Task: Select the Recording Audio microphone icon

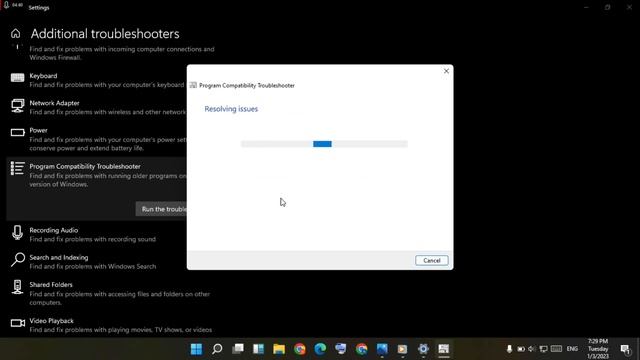Action: click(17, 233)
